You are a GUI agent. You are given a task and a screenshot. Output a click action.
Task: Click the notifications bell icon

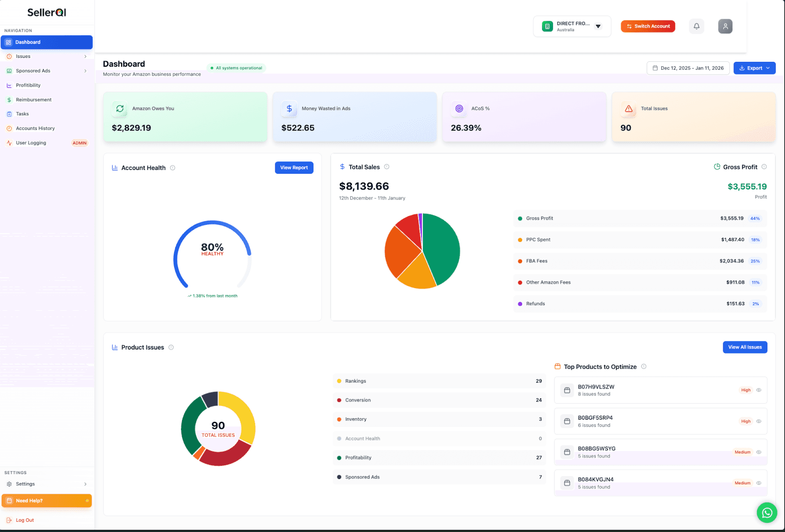696,26
